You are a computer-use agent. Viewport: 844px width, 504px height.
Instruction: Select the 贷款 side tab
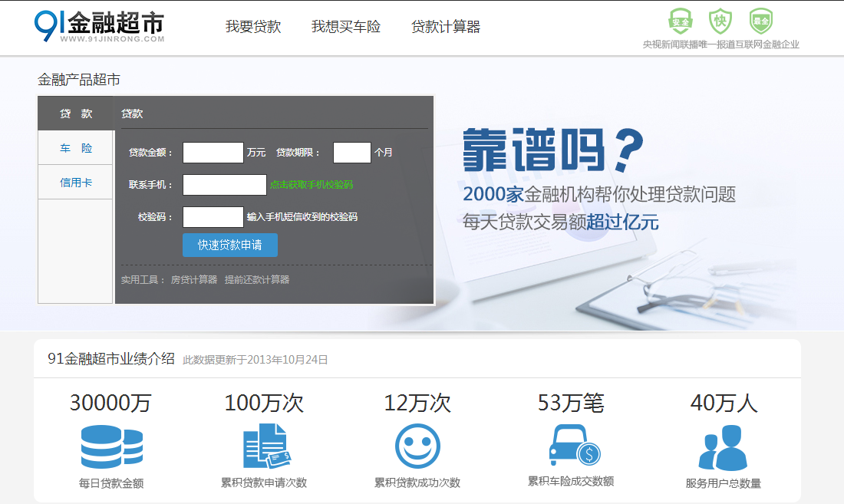[76, 114]
